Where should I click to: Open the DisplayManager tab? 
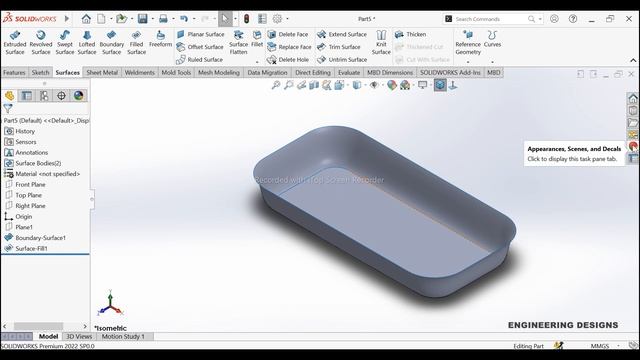(x=78, y=96)
